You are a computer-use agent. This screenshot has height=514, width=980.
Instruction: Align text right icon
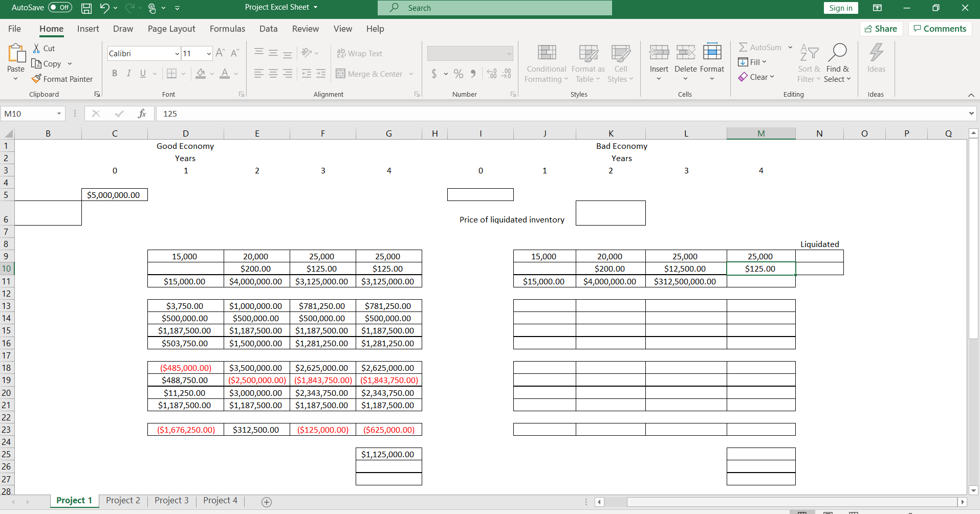pyautogui.click(x=288, y=74)
